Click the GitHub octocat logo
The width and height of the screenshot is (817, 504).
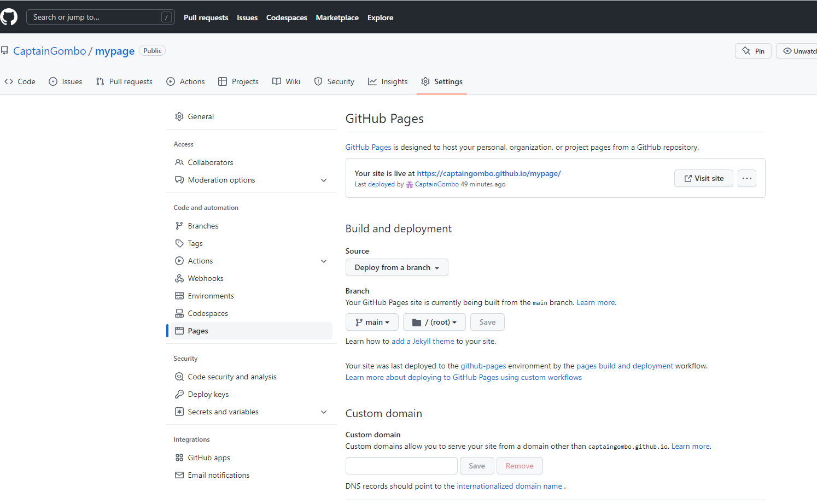[x=8, y=17]
